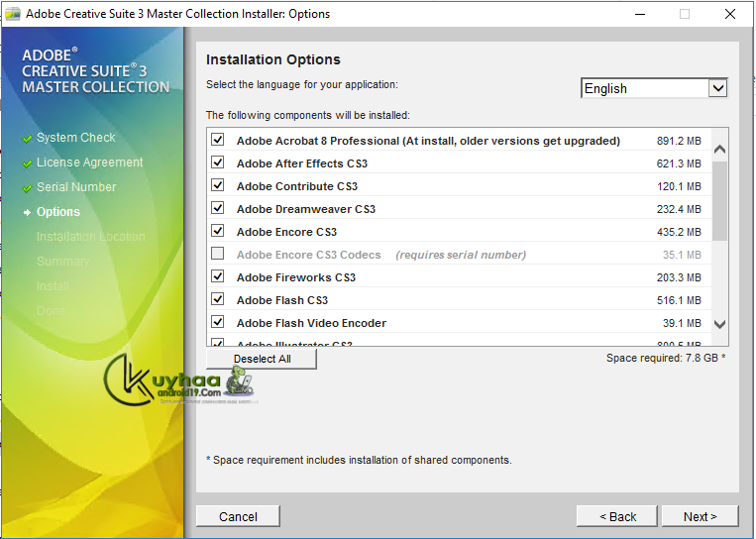Viewport: 756px width, 539px height.
Task: Uncheck Adobe After Effects CS3 checkbox
Action: (217, 162)
